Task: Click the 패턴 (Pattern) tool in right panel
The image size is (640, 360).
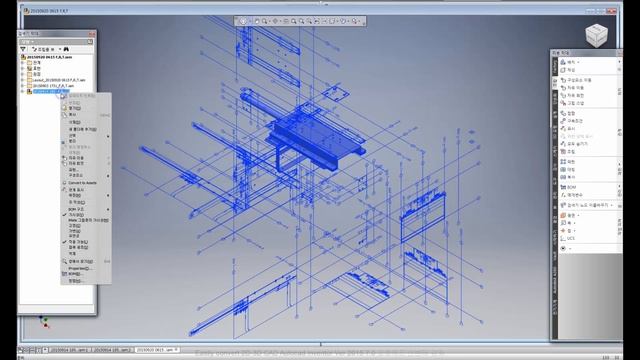Action: (x=568, y=162)
